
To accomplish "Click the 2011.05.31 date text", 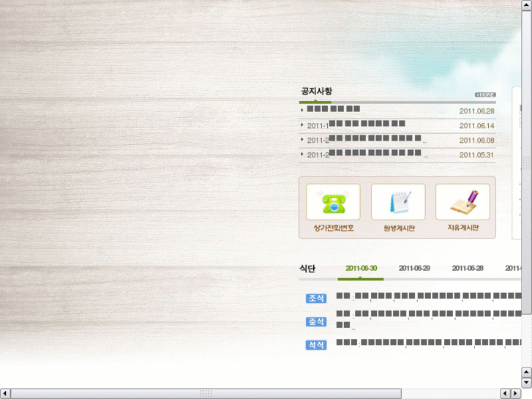I will point(476,155).
